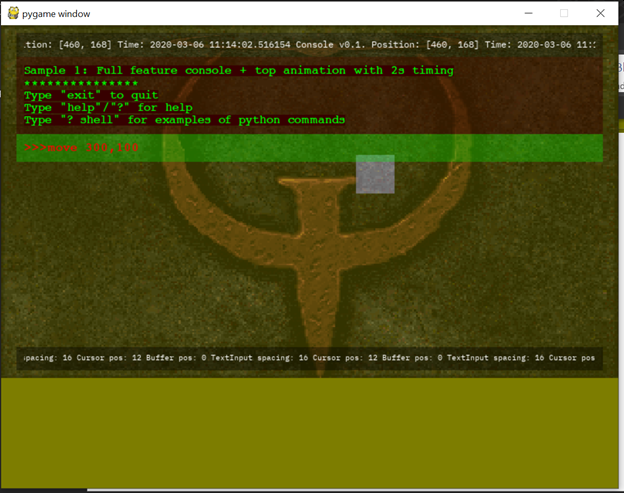Screen dimensions: 624x493
Task: Click the 'Type "help"/"?" for help' line
Action: click(x=108, y=107)
